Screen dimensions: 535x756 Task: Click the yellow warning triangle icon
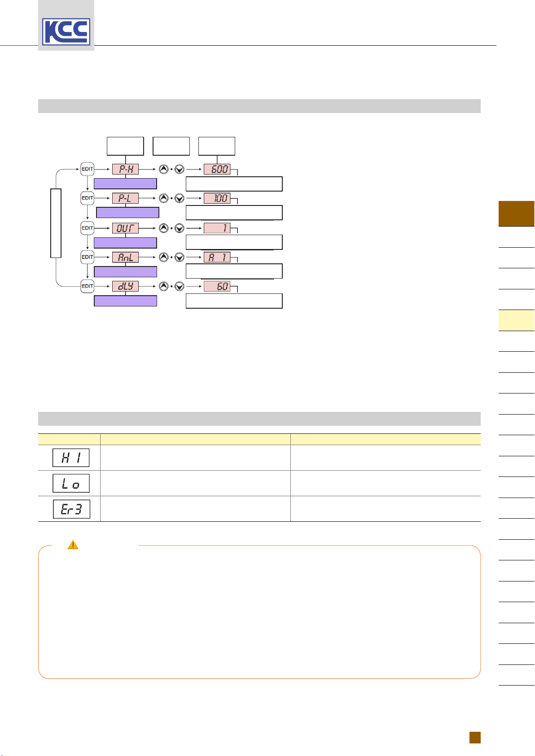pyautogui.click(x=73, y=545)
